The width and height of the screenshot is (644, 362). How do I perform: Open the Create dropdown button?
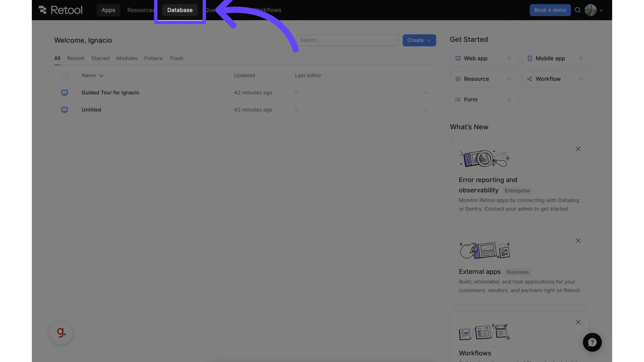point(419,40)
